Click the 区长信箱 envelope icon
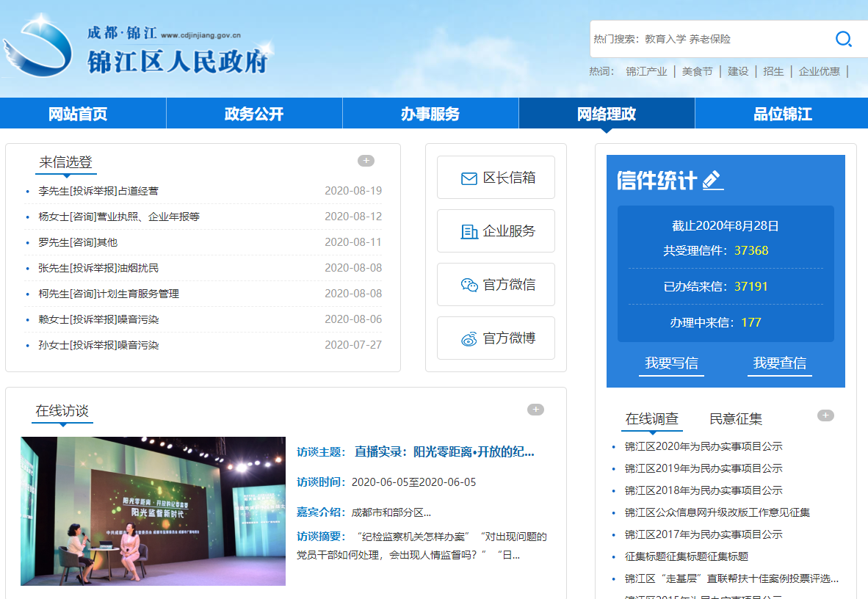The image size is (868, 599). tap(469, 178)
